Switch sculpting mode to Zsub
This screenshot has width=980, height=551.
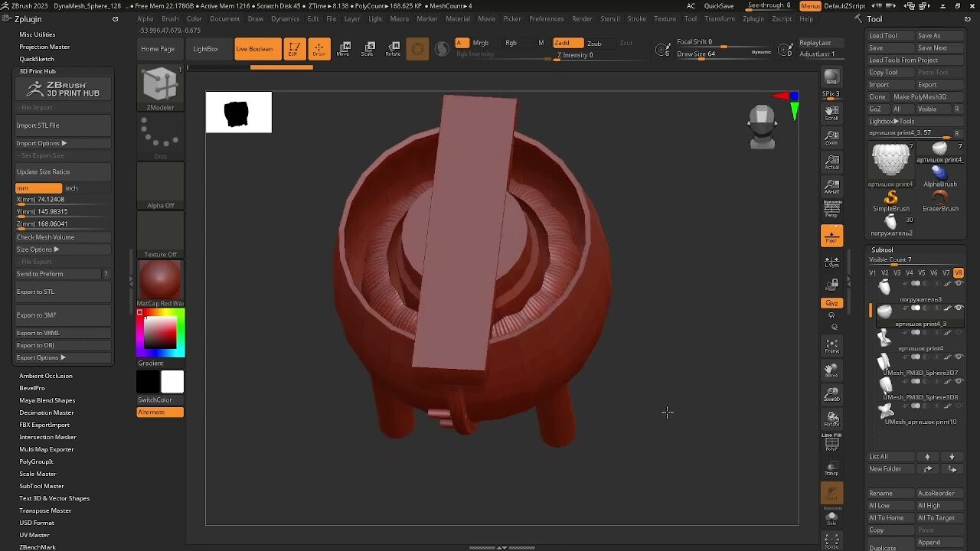point(593,43)
